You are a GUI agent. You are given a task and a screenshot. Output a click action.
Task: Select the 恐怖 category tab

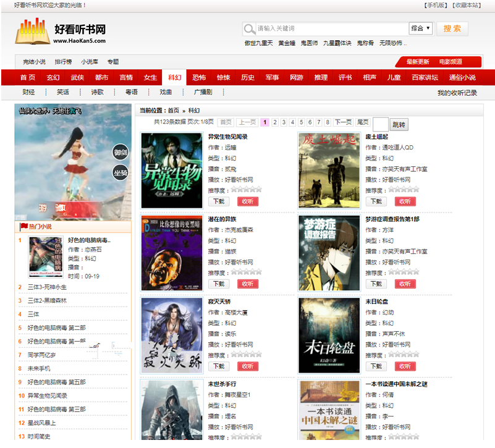coord(199,77)
